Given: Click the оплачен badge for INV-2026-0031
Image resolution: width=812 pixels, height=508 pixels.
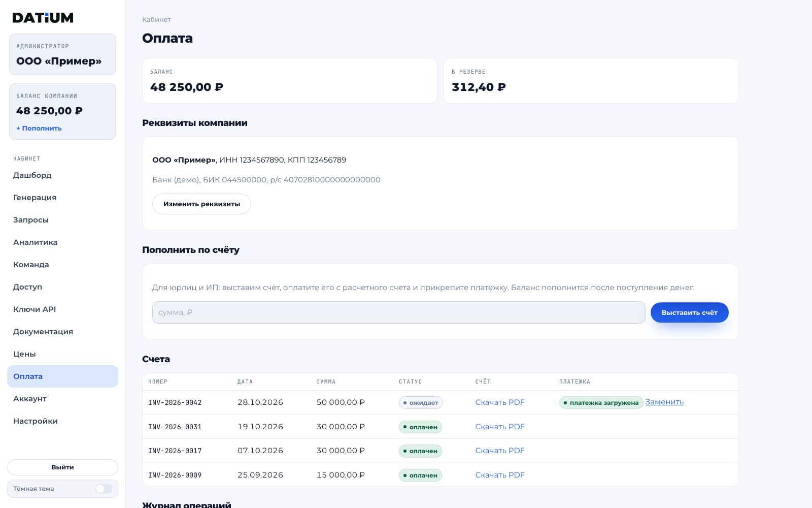Looking at the screenshot, I should pos(420,427).
